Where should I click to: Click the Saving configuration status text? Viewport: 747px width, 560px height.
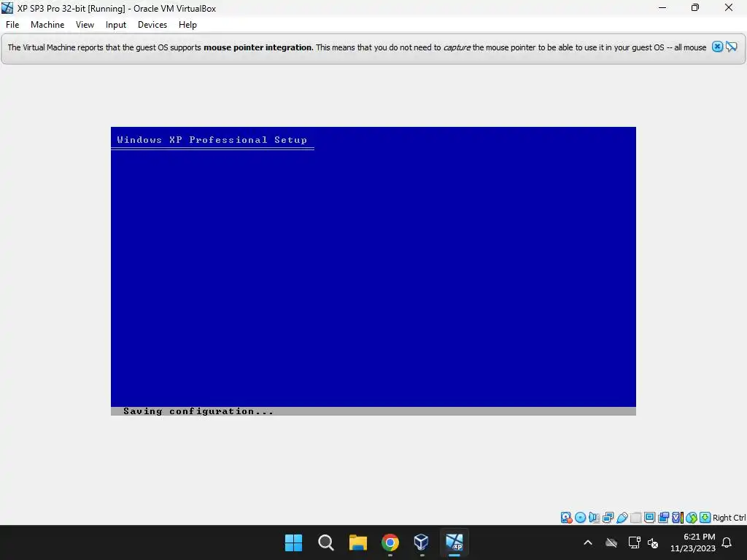(x=198, y=411)
